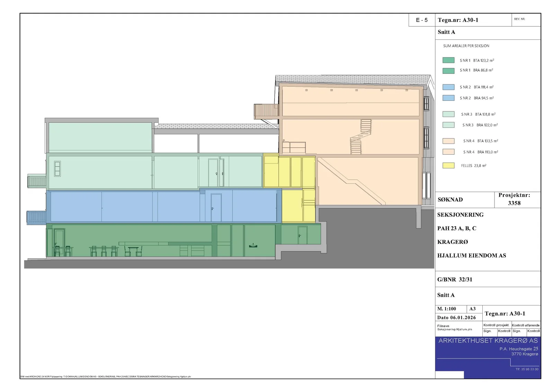Pick the pale green swatch beside S NR 3 BTA 131,8 m²
This screenshot has height=392, width=554.
click(448, 114)
